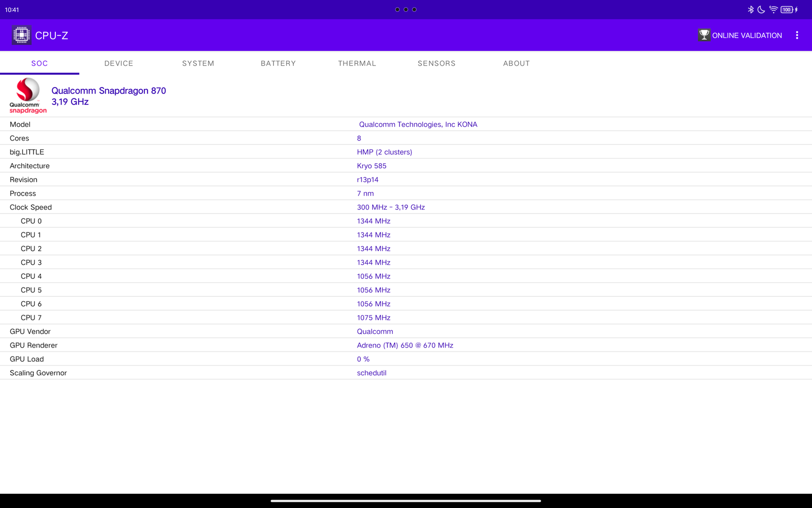Tap the Bluetooth status icon
812x508 pixels.
coord(750,9)
